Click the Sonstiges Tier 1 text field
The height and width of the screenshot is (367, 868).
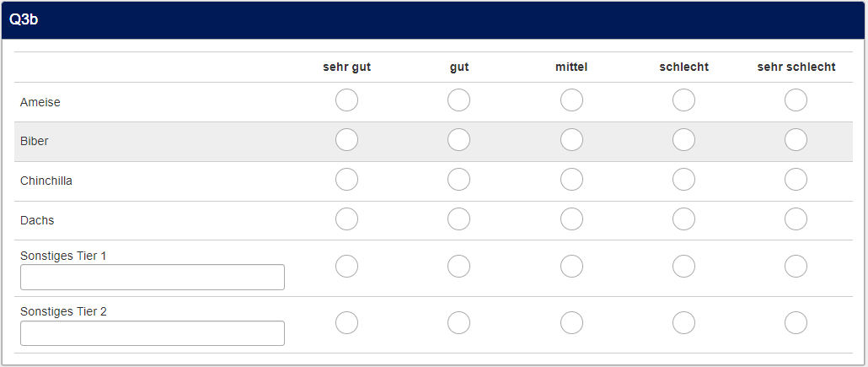[153, 277]
